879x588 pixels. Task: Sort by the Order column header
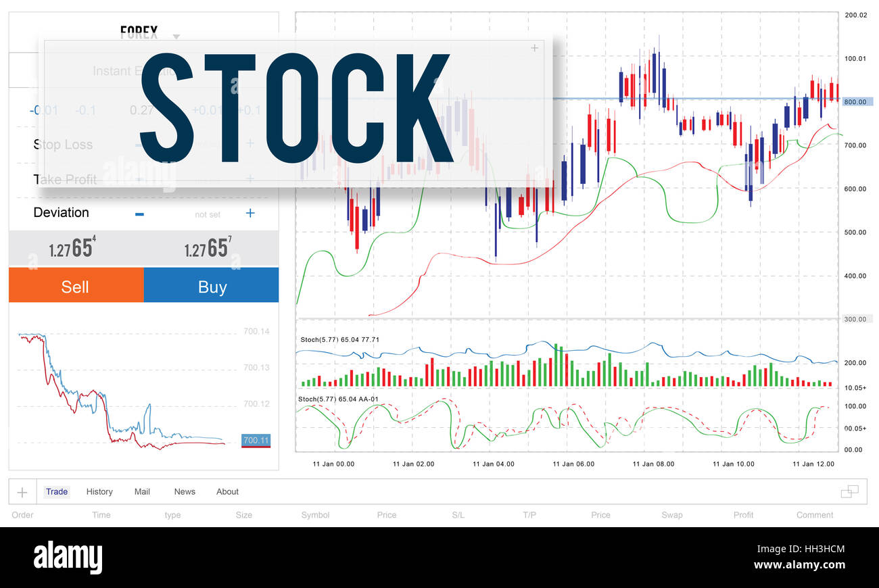point(22,515)
